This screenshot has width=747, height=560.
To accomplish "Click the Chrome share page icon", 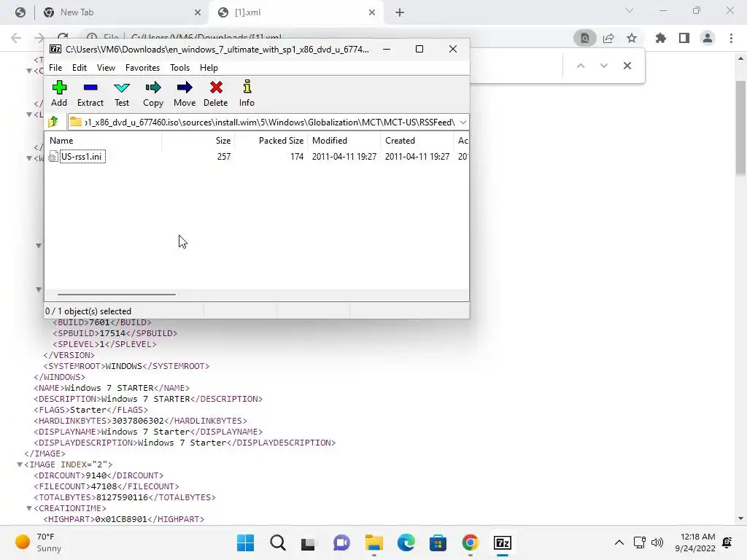I will click(x=608, y=38).
